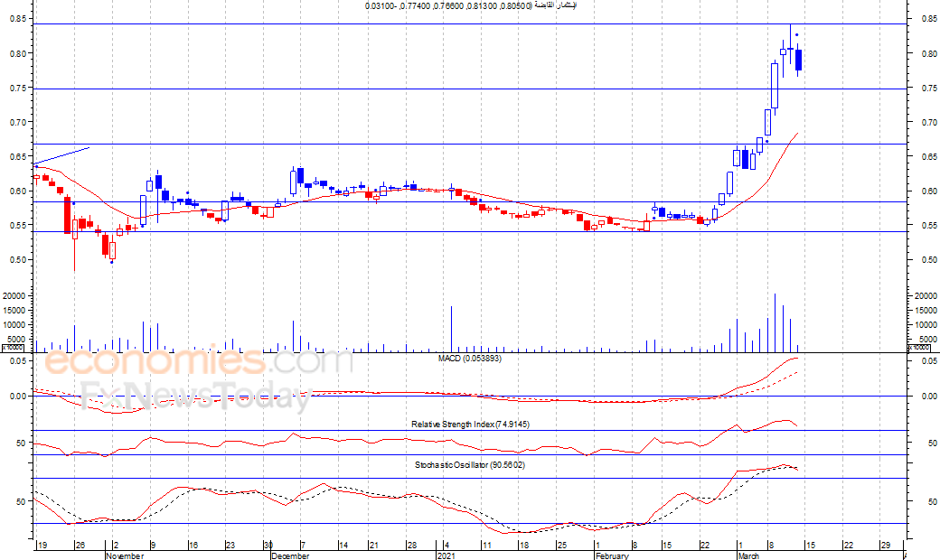Click the Stochastic Oscillator label
Screen dimensions: 940x560
[x=470, y=465]
